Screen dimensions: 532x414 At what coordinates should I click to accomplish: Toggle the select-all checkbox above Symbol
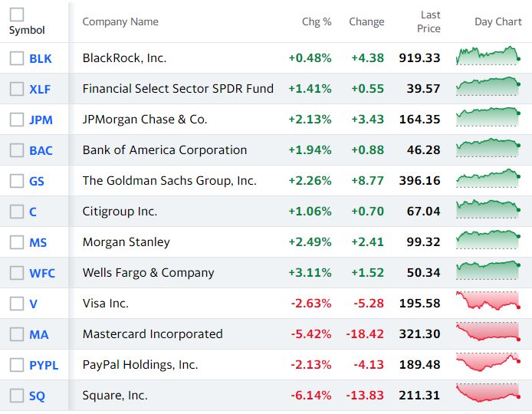pos(17,15)
